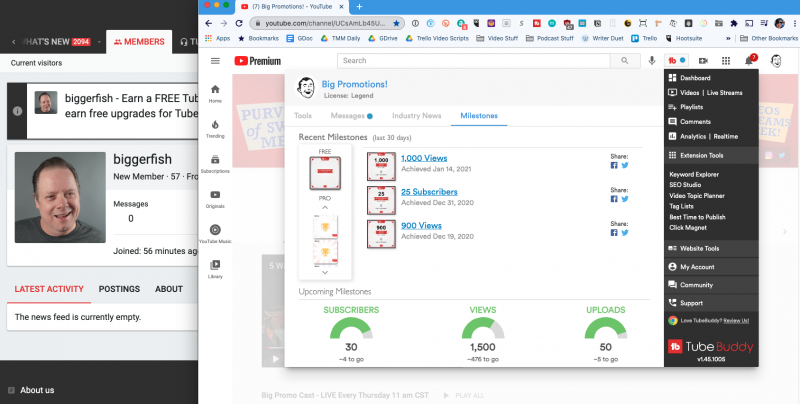
Task: Share 1,000 Views milestone on Facebook
Action: pos(614,167)
